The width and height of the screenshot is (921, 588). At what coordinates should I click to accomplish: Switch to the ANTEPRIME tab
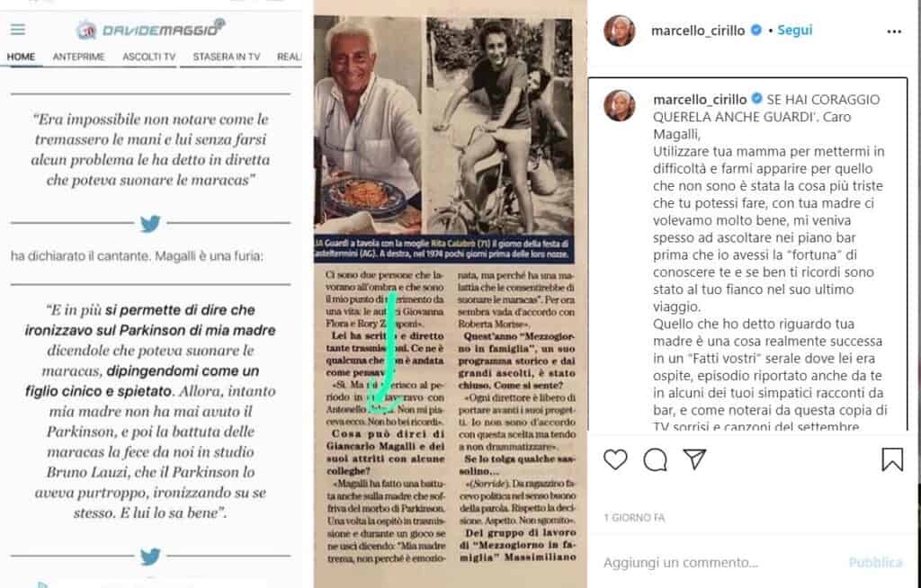click(79, 57)
